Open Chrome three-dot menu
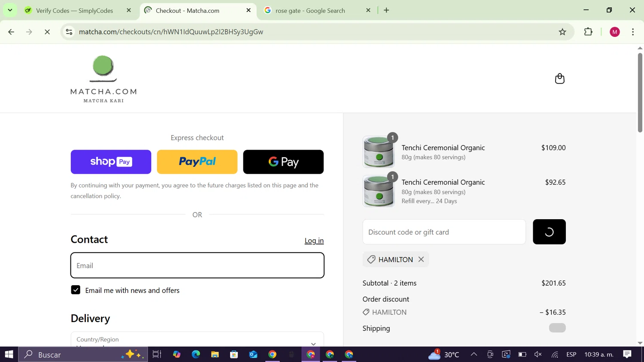The height and width of the screenshot is (362, 644). point(633,32)
